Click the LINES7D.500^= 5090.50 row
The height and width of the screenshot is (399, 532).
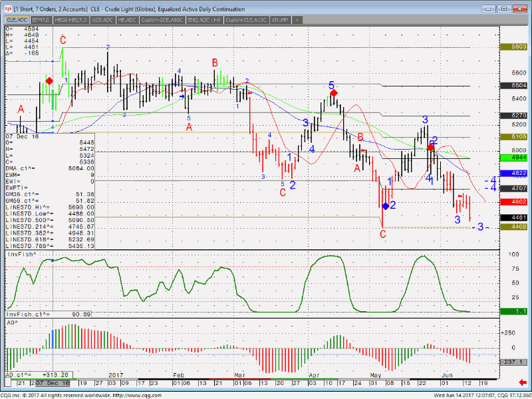pos(50,220)
